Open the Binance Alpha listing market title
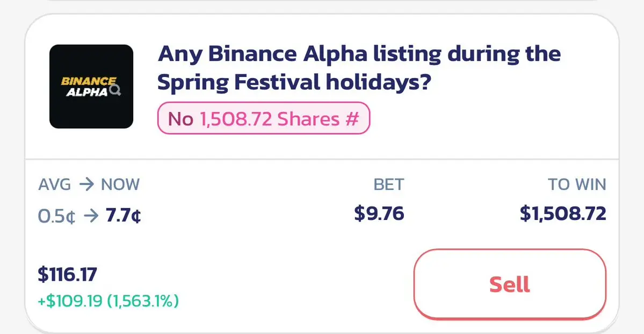This screenshot has height=334, width=644. 359,68
